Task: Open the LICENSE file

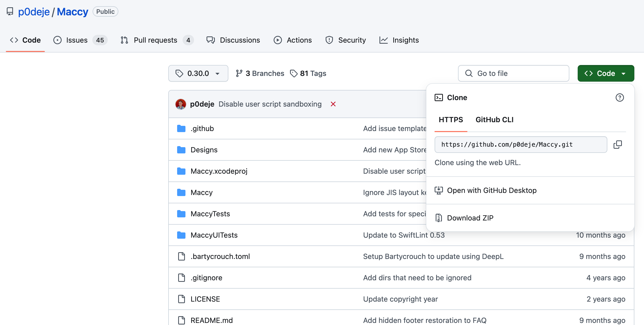Action: tap(205, 299)
